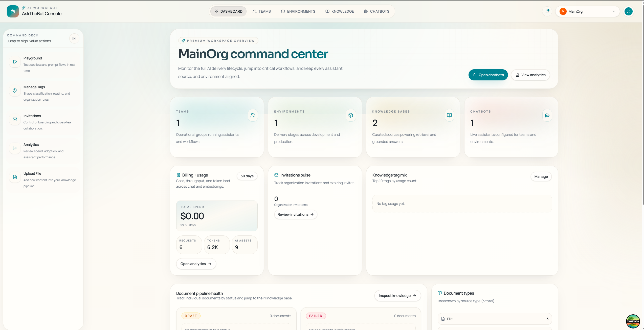The image size is (644, 330).
Task: Click the 30 days period button
Action: tap(247, 176)
